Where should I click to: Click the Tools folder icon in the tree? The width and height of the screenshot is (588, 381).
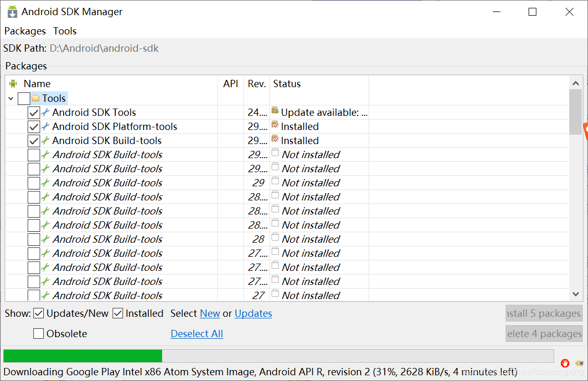(35, 98)
